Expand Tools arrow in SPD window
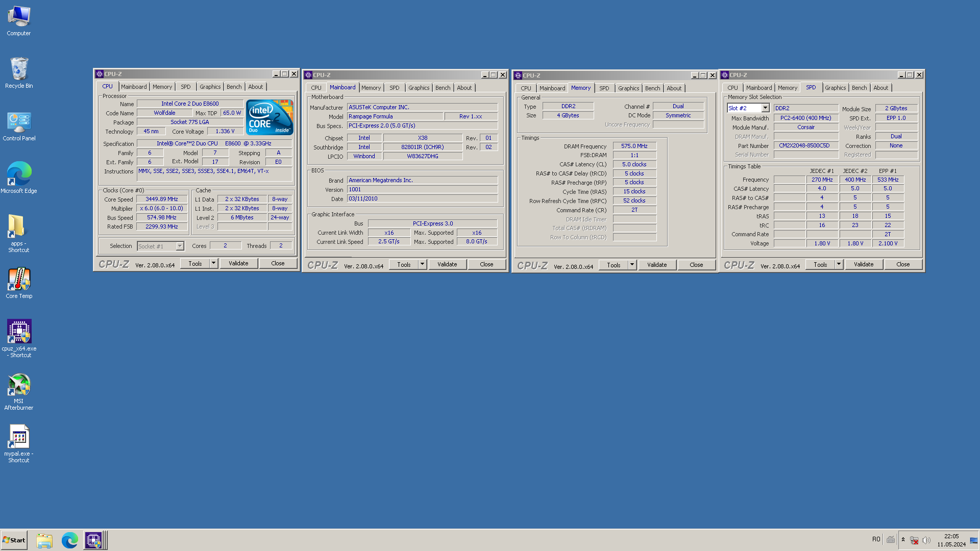This screenshot has height=551, width=980. coord(839,264)
